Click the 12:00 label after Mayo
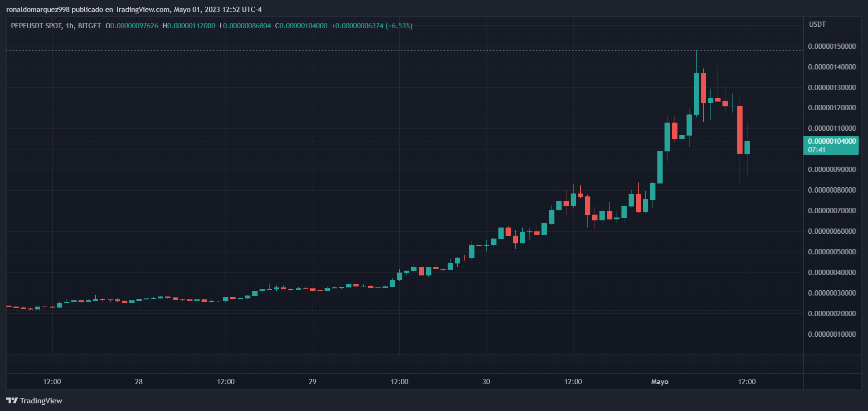 click(x=747, y=382)
